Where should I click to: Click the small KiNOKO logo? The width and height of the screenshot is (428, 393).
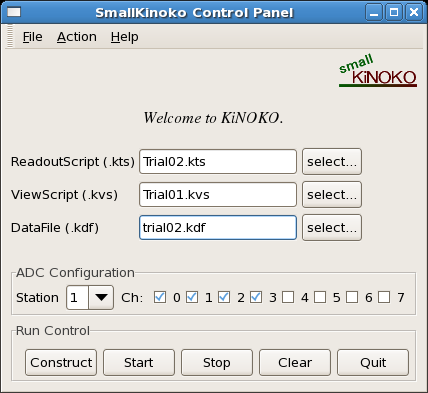tap(378, 71)
